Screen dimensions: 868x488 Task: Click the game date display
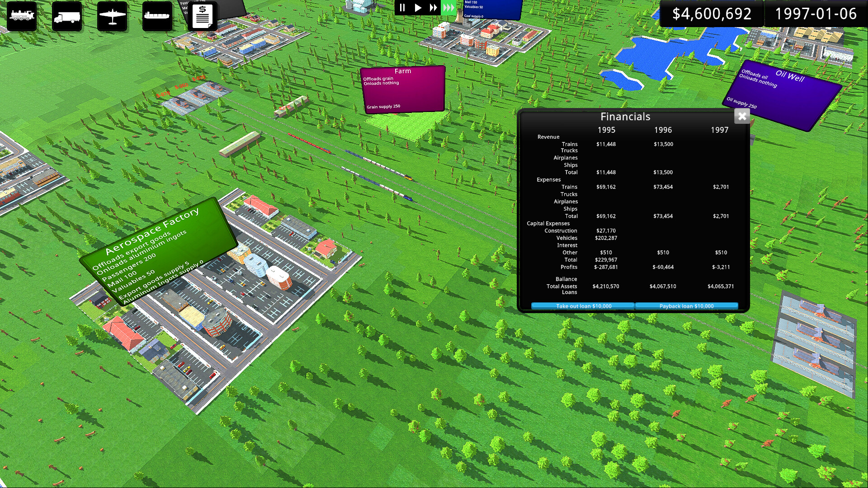point(816,14)
